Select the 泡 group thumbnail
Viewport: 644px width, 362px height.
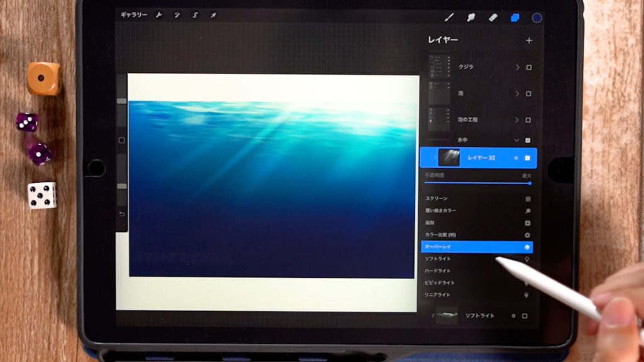pos(440,93)
